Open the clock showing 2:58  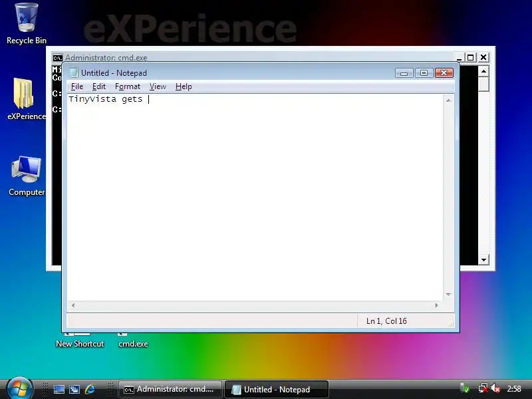point(514,389)
